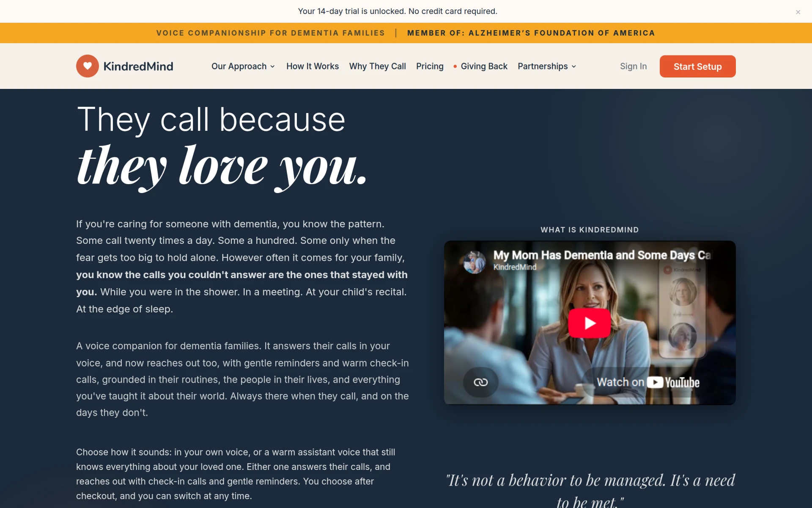812x508 pixels.
Task: Click 'Voice Companionship for Dementia Families' banner text
Action: coord(271,33)
